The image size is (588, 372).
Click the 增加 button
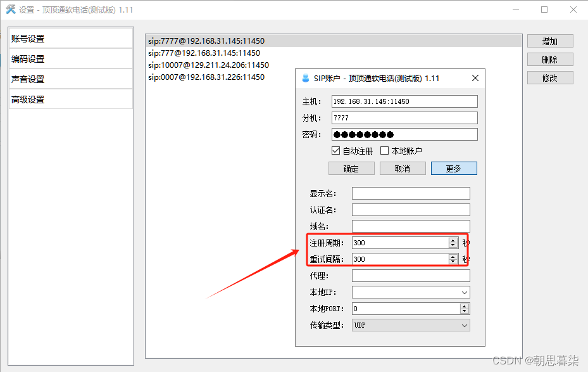pyautogui.click(x=549, y=41)
